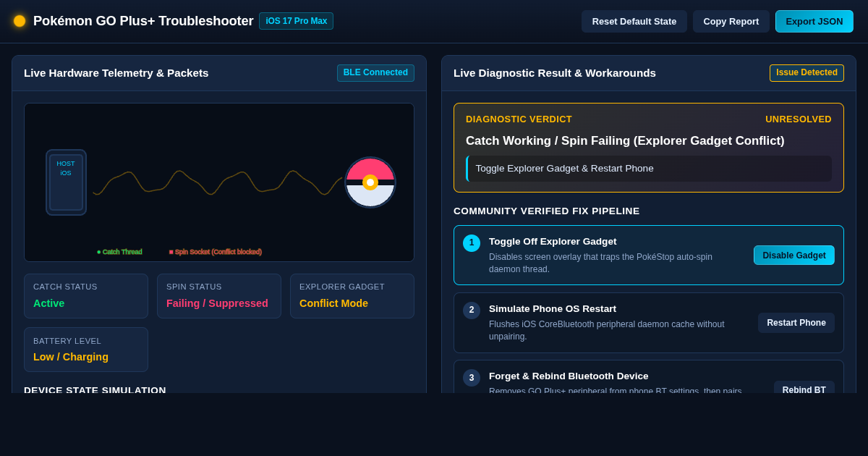Select step 1 number circle

[x=472, y=243]
